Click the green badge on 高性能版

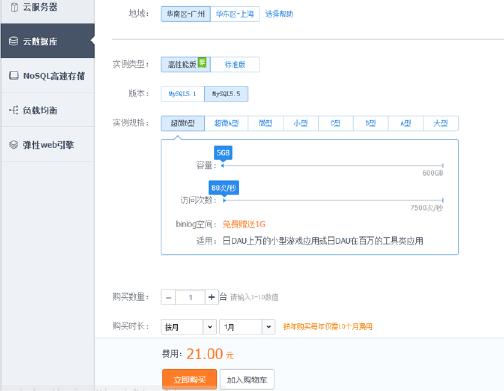point(202,62)
